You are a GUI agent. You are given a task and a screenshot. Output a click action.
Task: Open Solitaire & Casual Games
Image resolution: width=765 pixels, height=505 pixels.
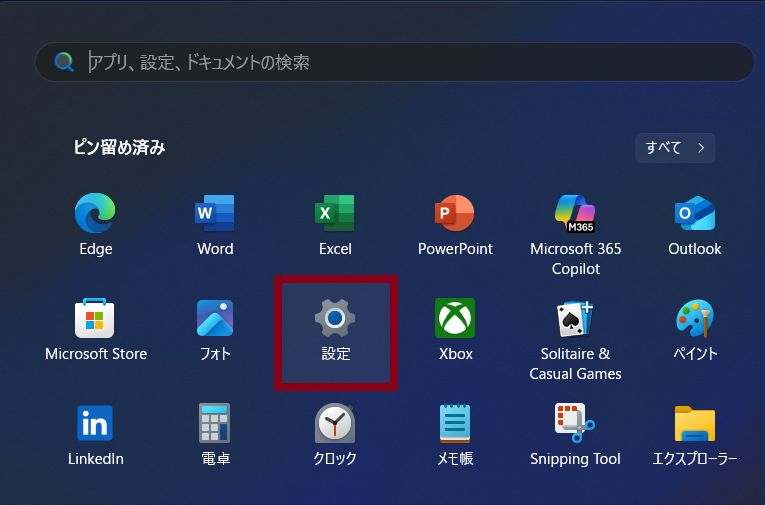[x=575, y=319]
